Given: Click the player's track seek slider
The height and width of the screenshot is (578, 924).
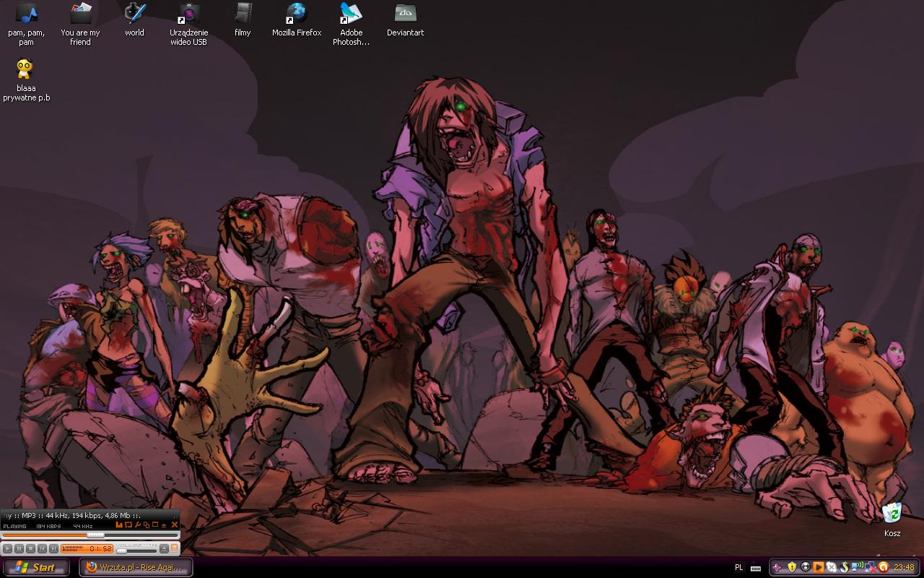Looking at the screenshot, I should [90, 535].
